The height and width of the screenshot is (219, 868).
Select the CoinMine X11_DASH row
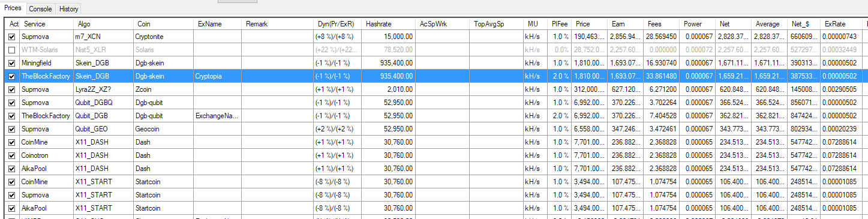coord(434,142)
